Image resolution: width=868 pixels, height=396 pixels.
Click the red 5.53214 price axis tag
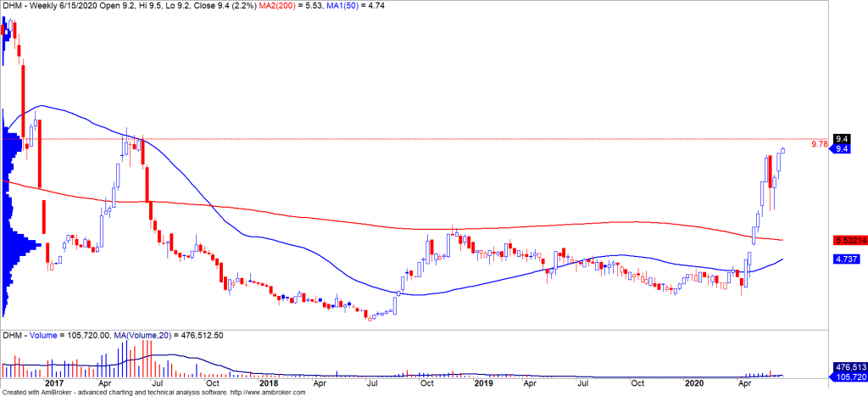[849, 240]
